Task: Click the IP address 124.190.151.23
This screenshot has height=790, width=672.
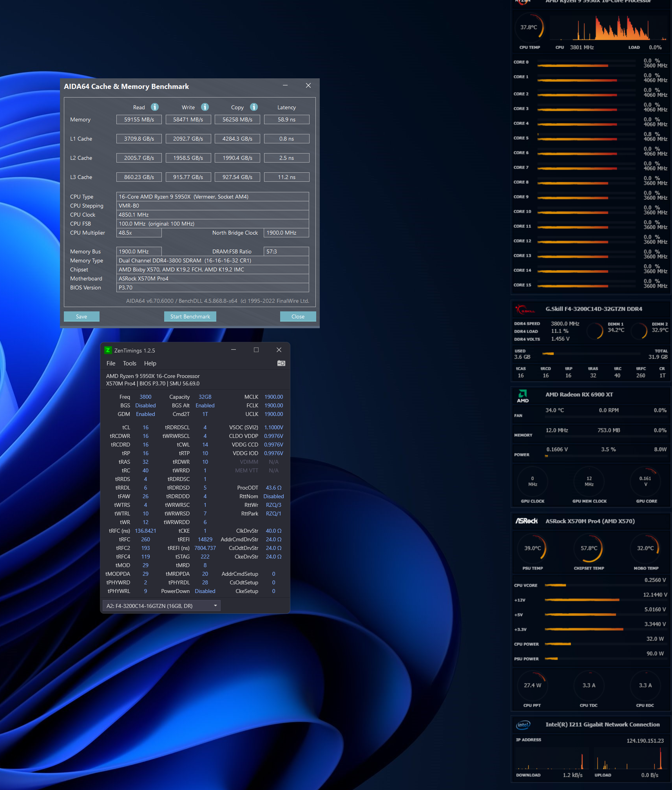Action: coord(645,741)
